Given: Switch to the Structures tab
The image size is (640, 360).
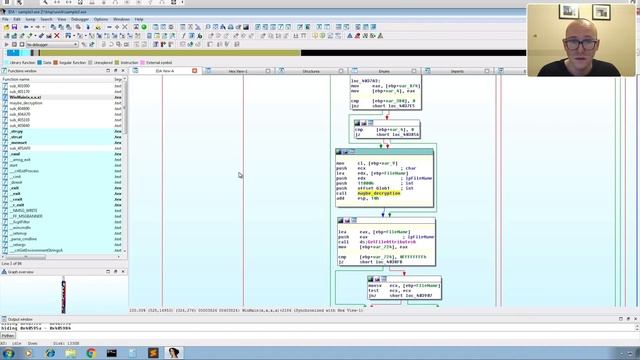Looking at the screenshot, I should [x=311, y=71].
